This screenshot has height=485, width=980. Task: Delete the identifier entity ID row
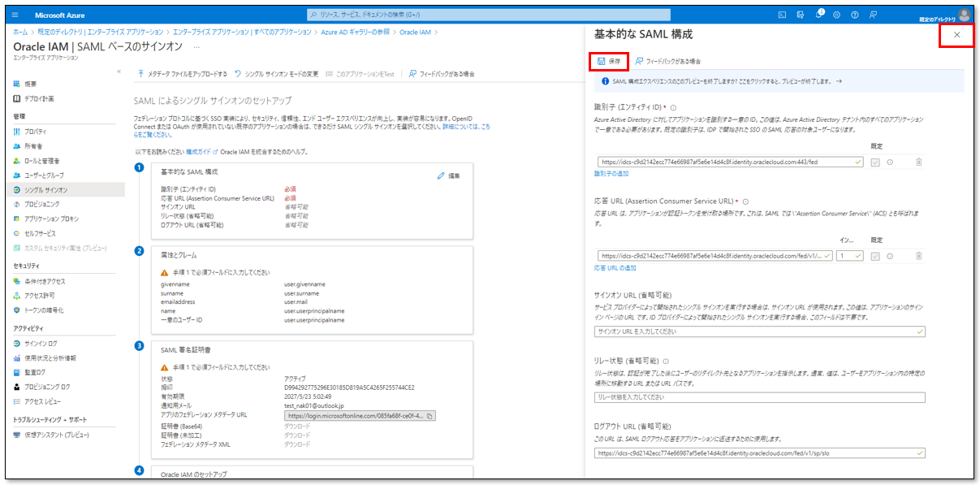point(918,162)
